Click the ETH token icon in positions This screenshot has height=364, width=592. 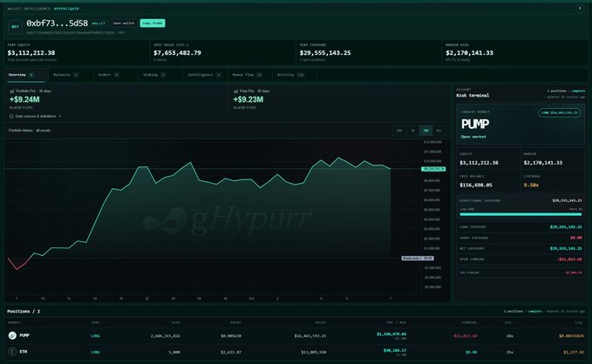point(12,352)
